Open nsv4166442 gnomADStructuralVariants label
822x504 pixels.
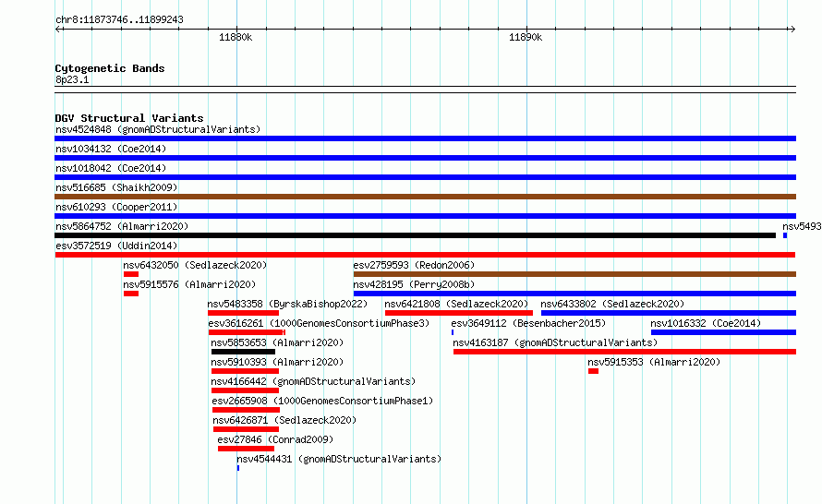(x=313, y=381)
